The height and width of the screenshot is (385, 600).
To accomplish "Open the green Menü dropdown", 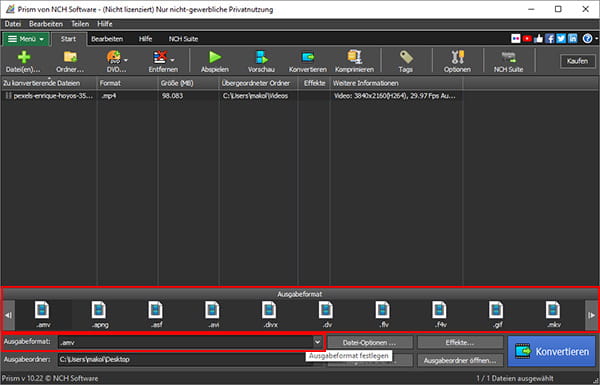I will [26, 39].
